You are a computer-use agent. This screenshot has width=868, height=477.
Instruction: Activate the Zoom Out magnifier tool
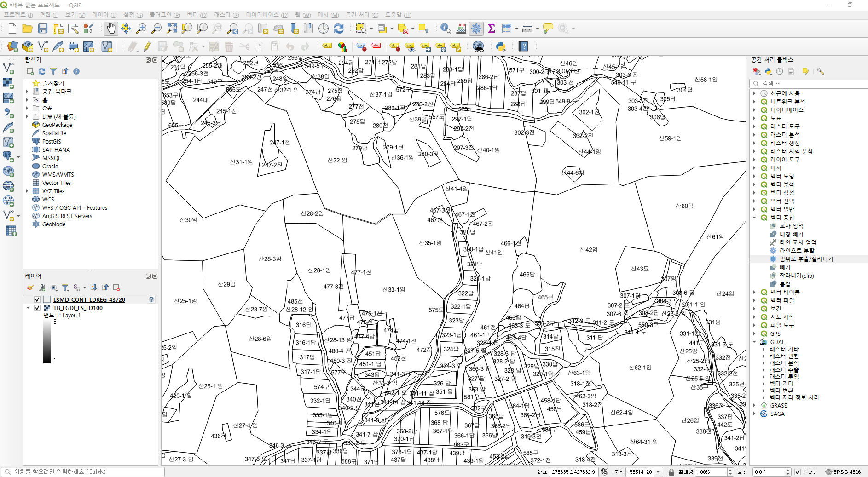tap(156, 29)
